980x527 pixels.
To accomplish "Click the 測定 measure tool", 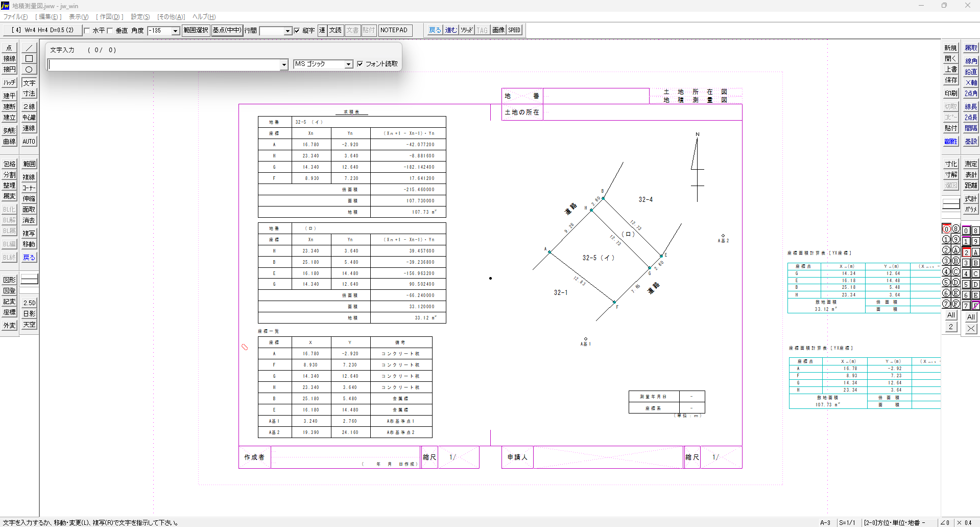I will [971, 164].
